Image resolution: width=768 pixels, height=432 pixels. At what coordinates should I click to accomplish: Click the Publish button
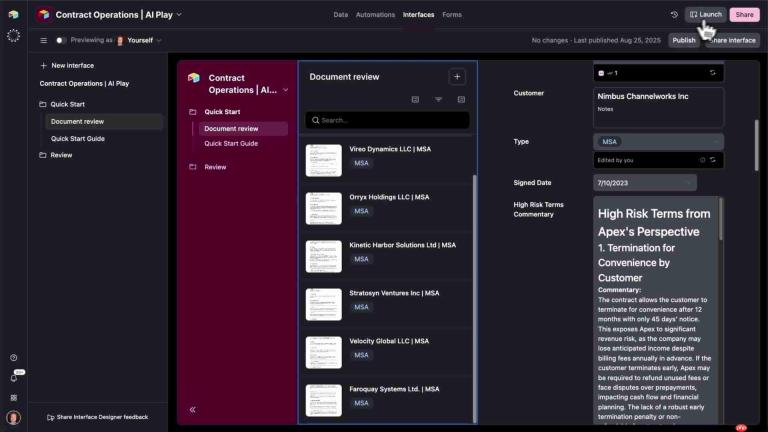[683, 40]
